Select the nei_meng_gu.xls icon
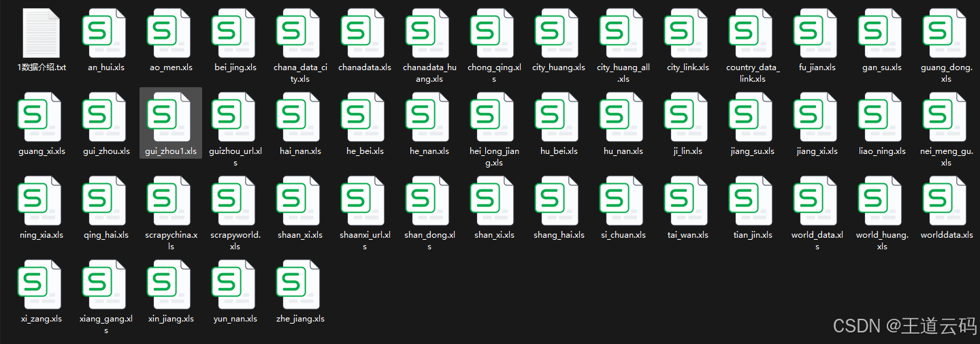Viewport: 980px width, 344px height. pos(945,117)
